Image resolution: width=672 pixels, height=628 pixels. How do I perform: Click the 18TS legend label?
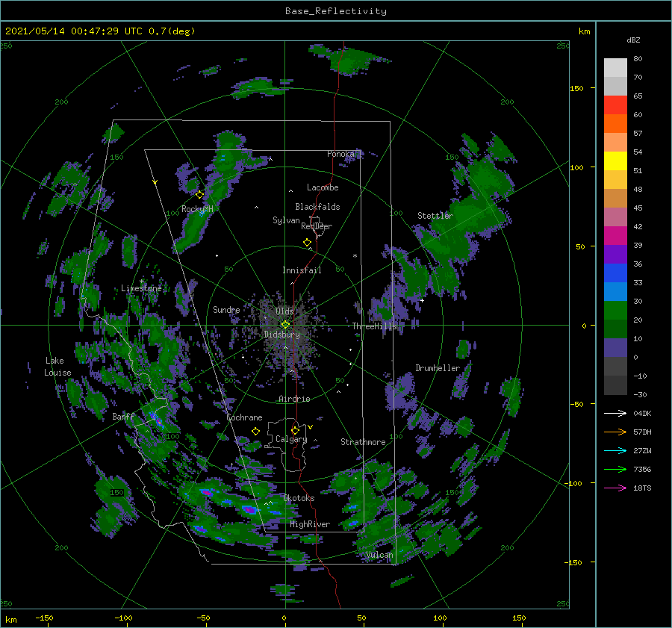[642, 488]
